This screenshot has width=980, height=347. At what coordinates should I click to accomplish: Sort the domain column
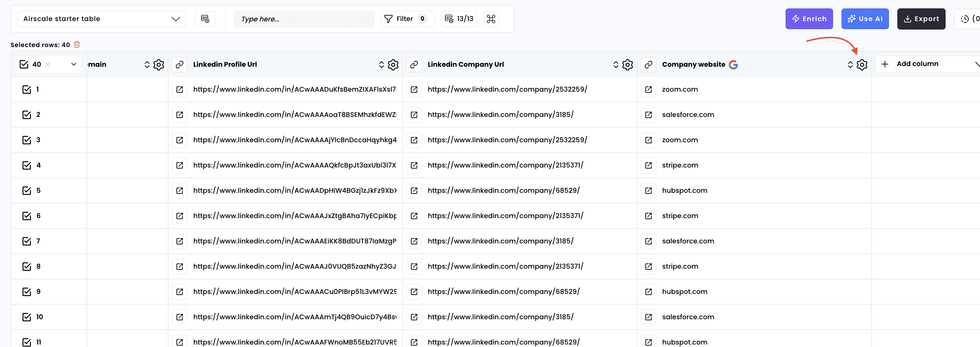[x=147, y=65]
